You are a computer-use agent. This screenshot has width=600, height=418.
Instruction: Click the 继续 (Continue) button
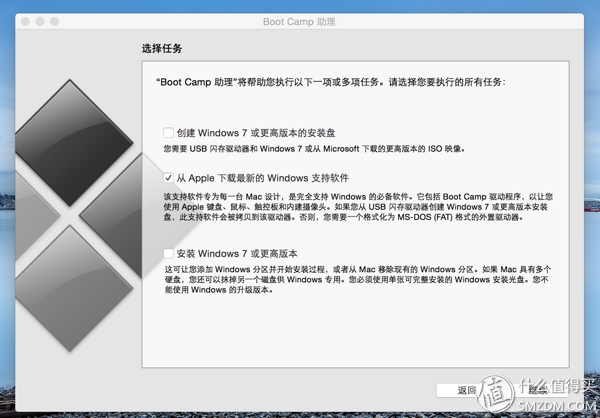pos(538,390)
